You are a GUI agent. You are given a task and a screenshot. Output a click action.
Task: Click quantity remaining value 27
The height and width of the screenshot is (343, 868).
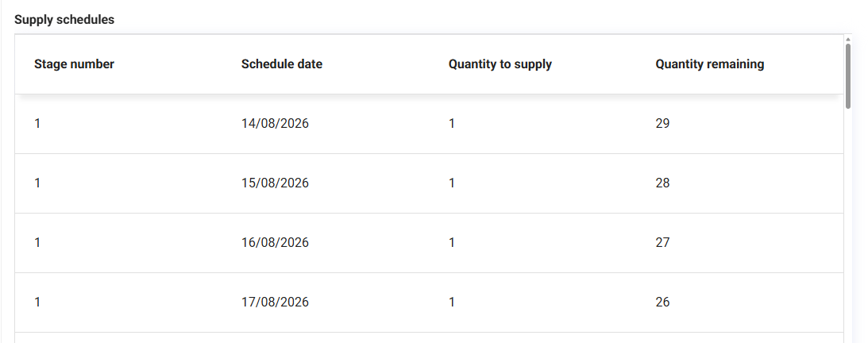662,242
